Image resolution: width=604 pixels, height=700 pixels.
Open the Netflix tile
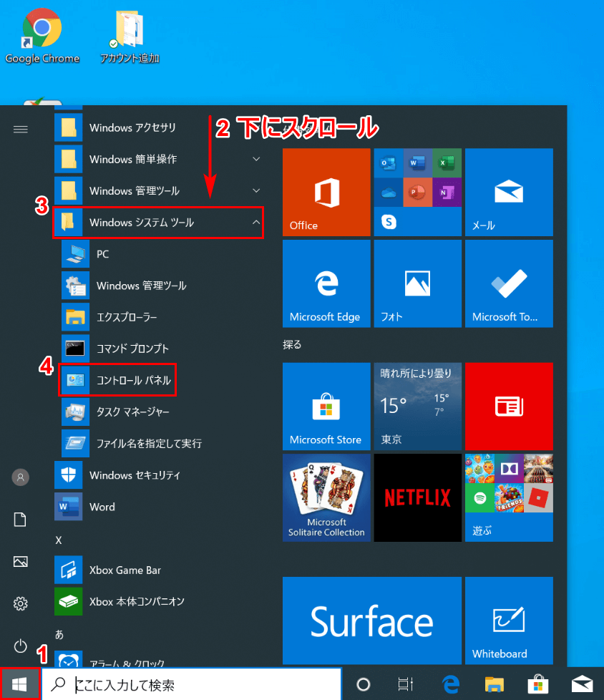pos(417,497)
